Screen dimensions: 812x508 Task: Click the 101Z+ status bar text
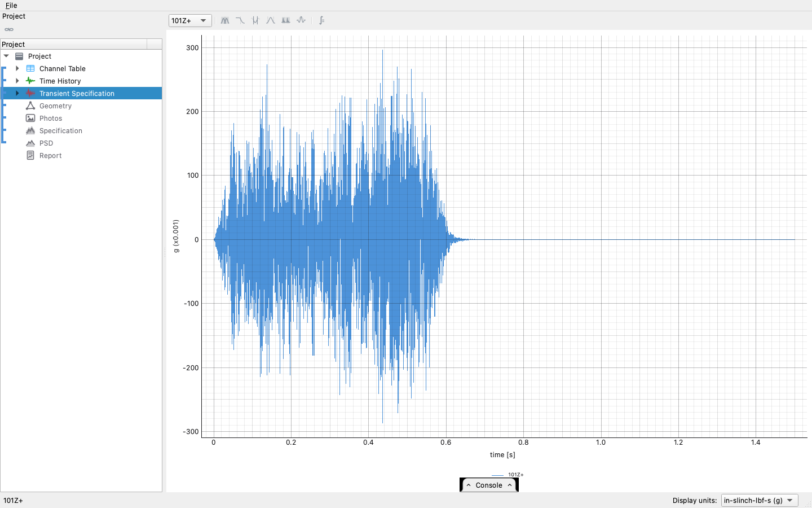tap(13, 501)
